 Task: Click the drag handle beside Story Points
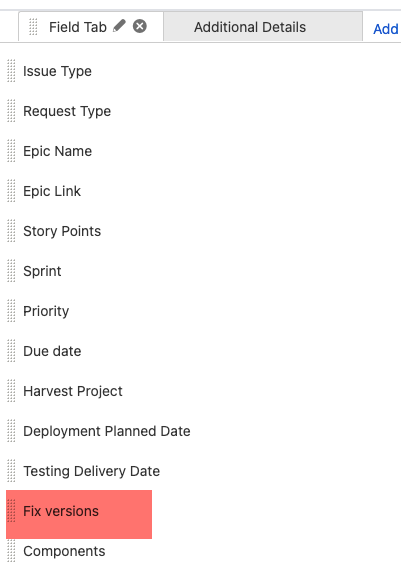(11, 231)
